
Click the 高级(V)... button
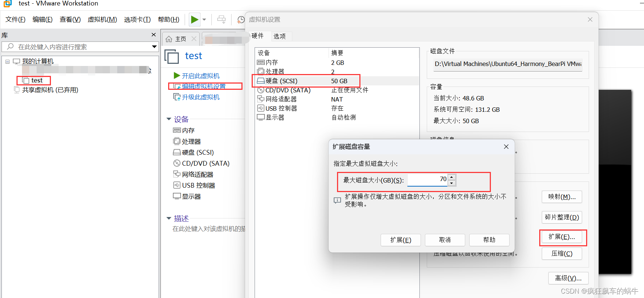[568, 278]
